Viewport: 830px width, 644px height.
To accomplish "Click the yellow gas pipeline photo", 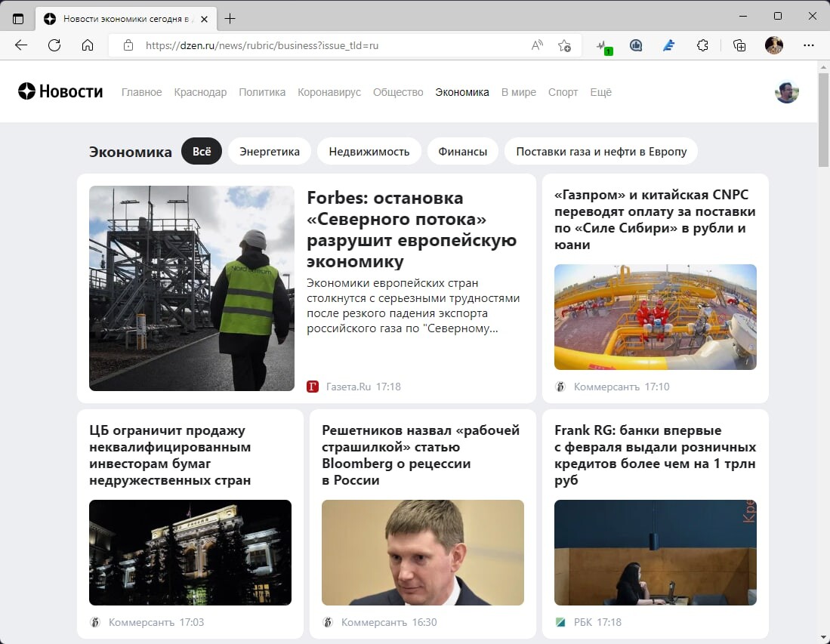I will [x=656, y=317].
